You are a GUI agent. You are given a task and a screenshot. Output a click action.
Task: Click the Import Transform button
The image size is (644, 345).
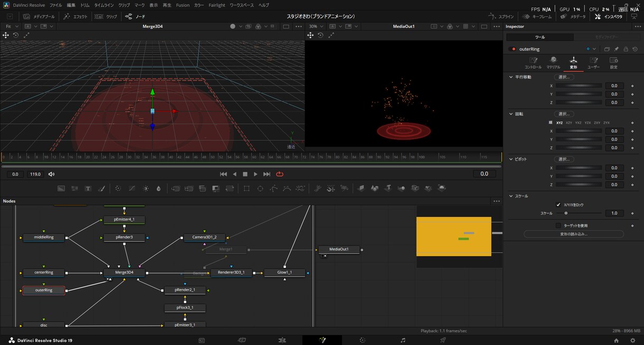point(573,234)
